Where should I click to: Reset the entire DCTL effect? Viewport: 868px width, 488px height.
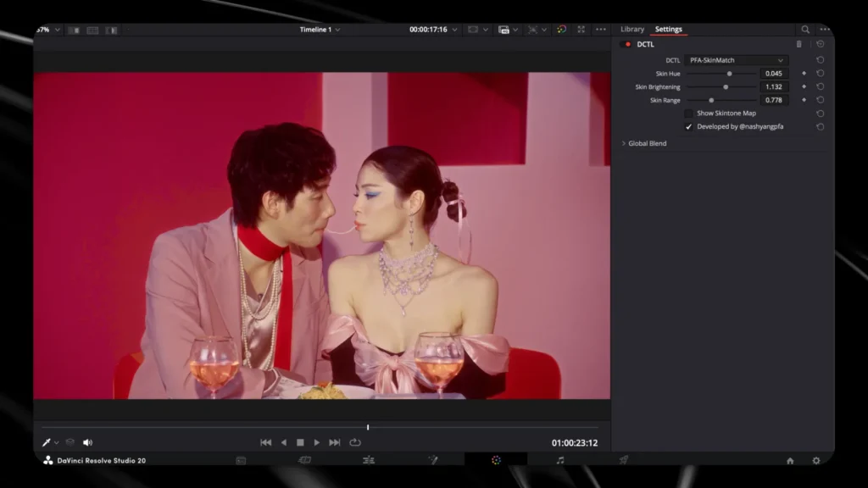[x=821, y=44]
